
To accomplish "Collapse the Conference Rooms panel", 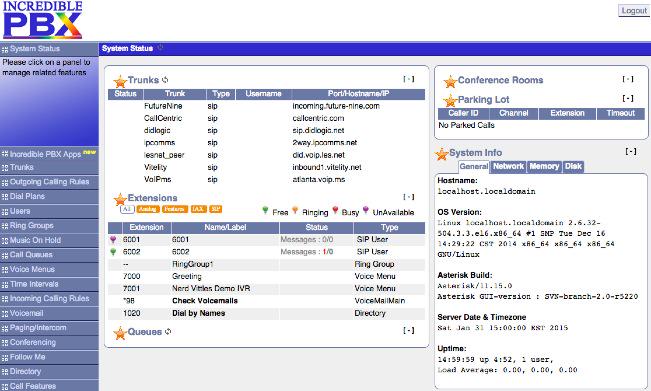I will coord(628,79).
